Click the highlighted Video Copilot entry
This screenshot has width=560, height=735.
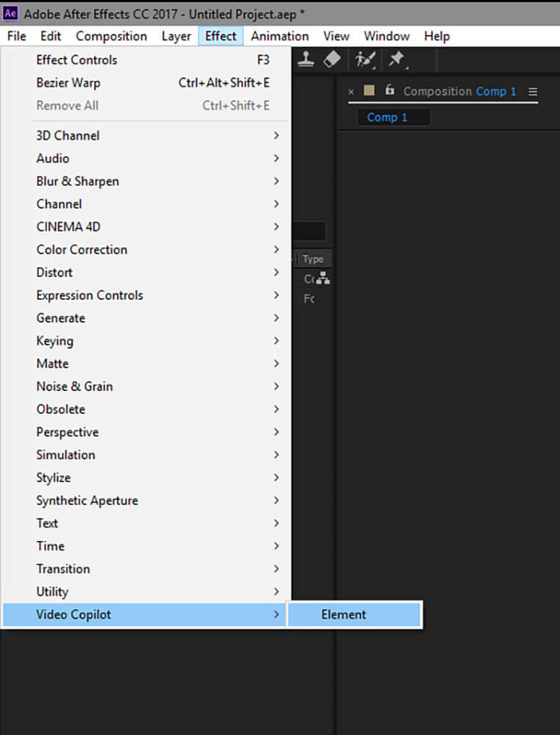[145, 614]
